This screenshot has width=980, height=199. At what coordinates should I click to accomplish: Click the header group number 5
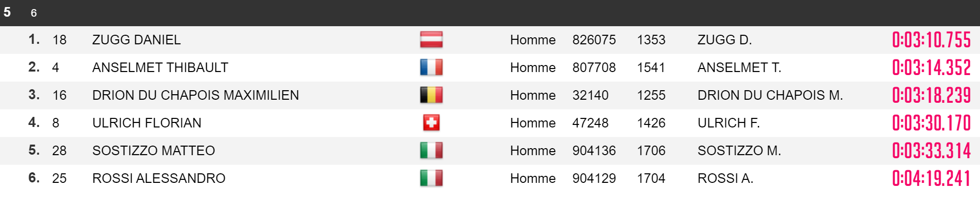(7, 12)
